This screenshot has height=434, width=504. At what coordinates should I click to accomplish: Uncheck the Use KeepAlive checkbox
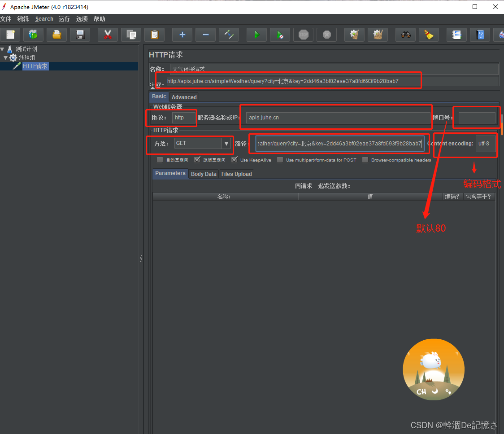(x=235, y=160)
